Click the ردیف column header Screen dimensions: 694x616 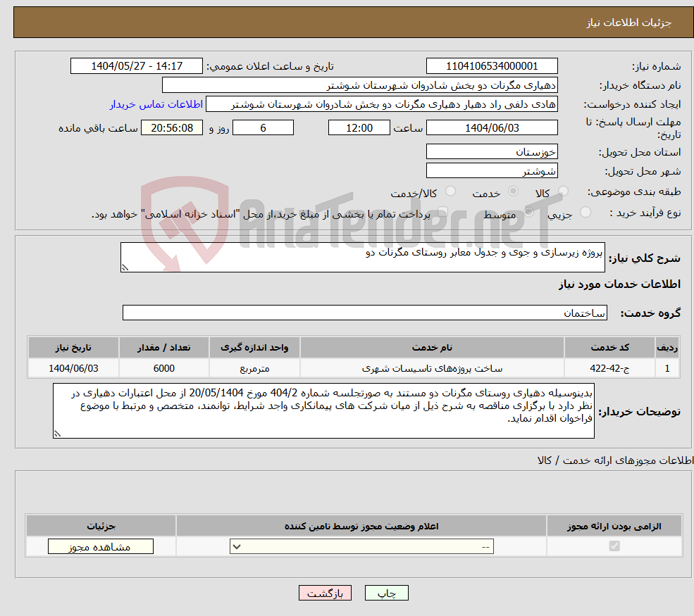tap(667, 348)
